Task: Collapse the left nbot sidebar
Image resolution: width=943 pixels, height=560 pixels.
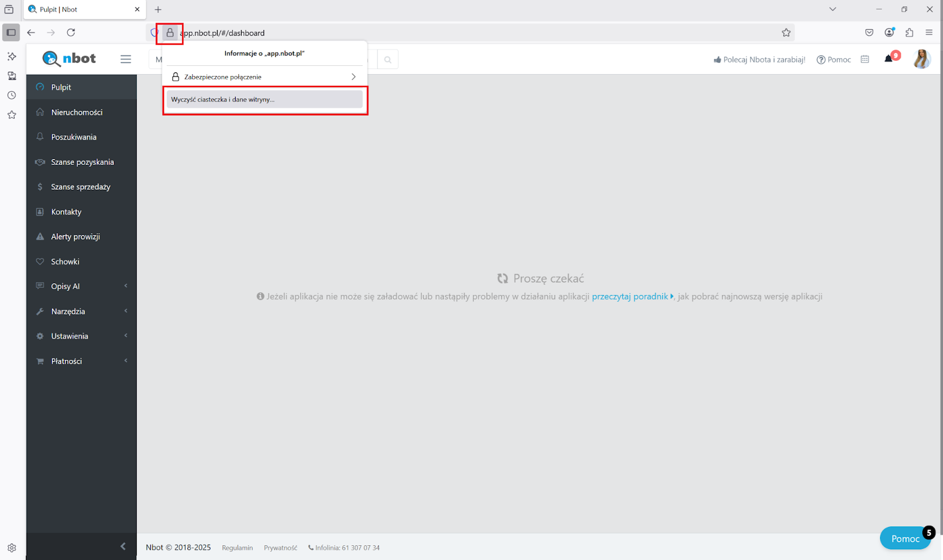Action: point(123,546)
